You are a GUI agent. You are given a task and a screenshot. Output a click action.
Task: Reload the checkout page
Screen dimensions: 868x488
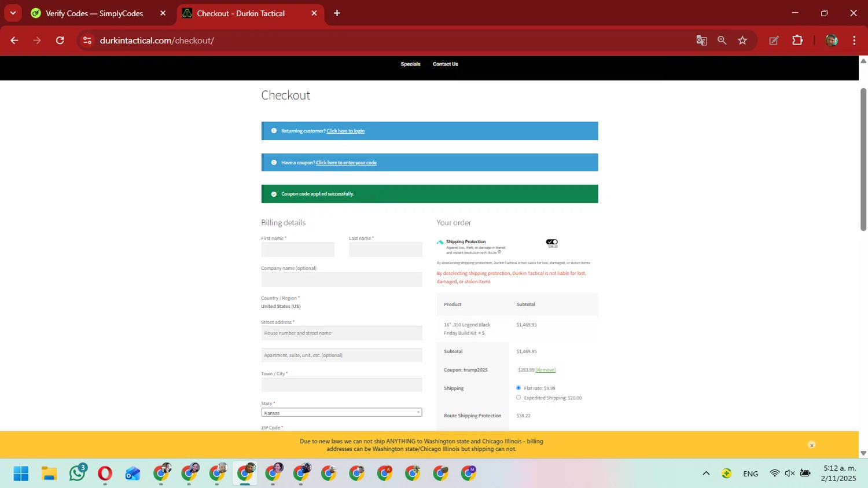point(60,41)
